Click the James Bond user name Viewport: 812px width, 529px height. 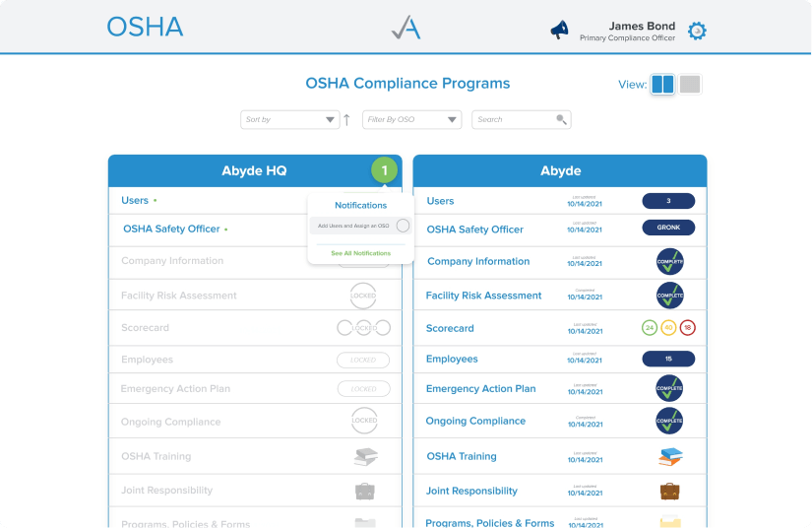(642, 26)
